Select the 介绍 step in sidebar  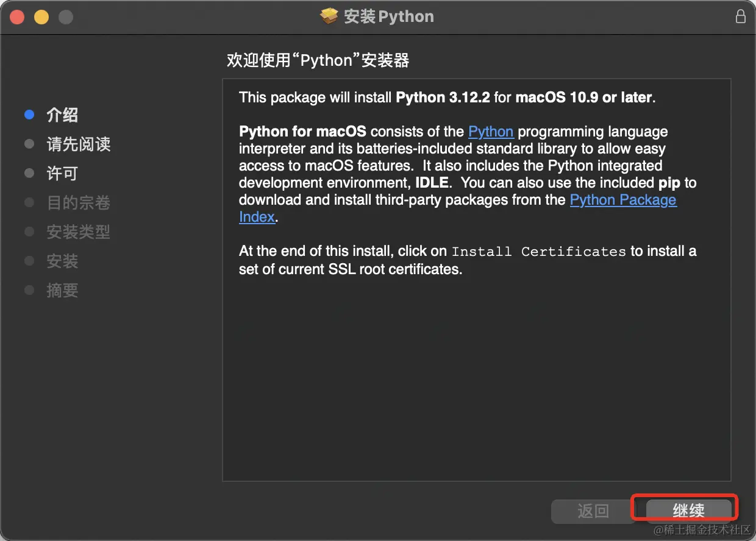[62, 115]
